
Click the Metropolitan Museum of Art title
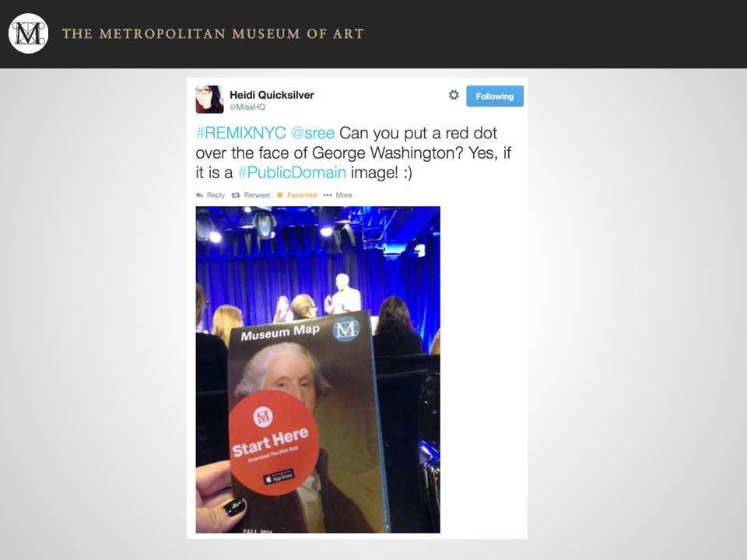coord(213,33)
